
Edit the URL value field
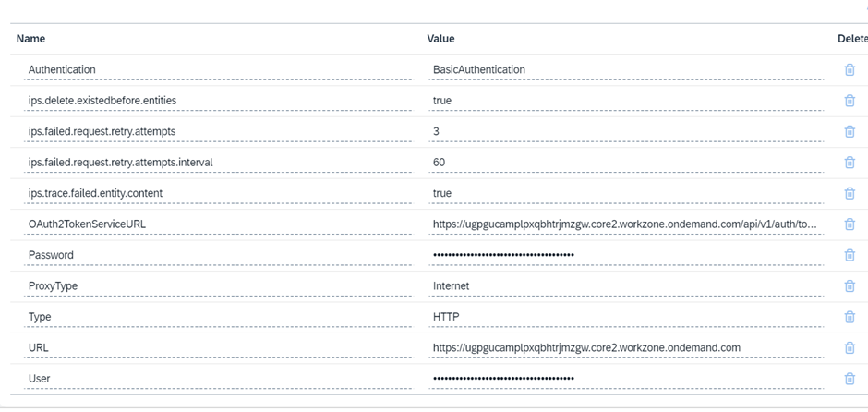623,347
